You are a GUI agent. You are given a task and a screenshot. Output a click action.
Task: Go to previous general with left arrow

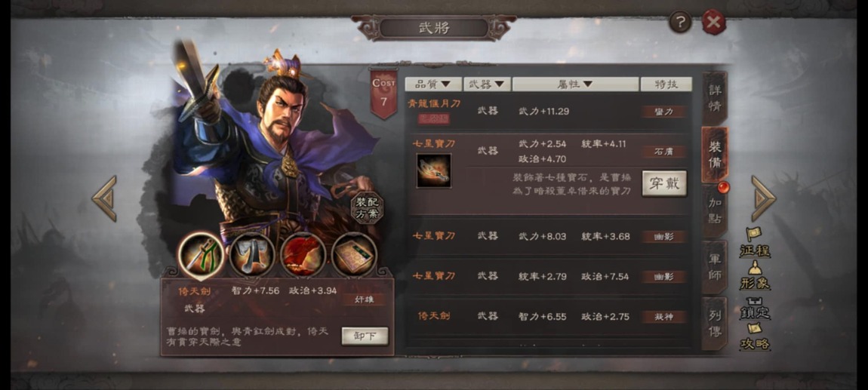pos(104,198)
